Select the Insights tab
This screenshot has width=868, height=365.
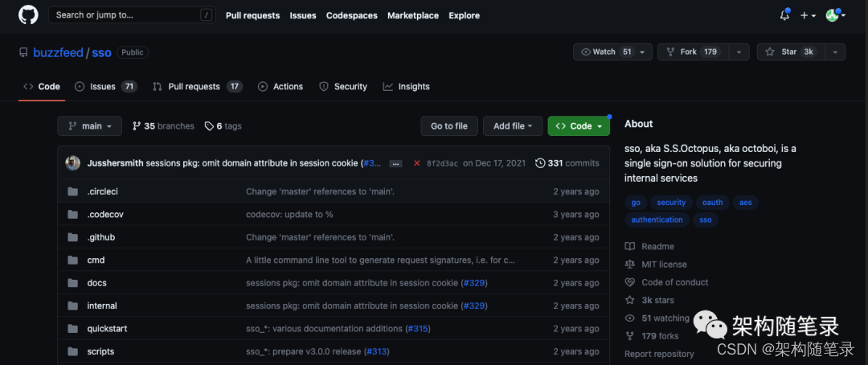[x=407, y=86]
